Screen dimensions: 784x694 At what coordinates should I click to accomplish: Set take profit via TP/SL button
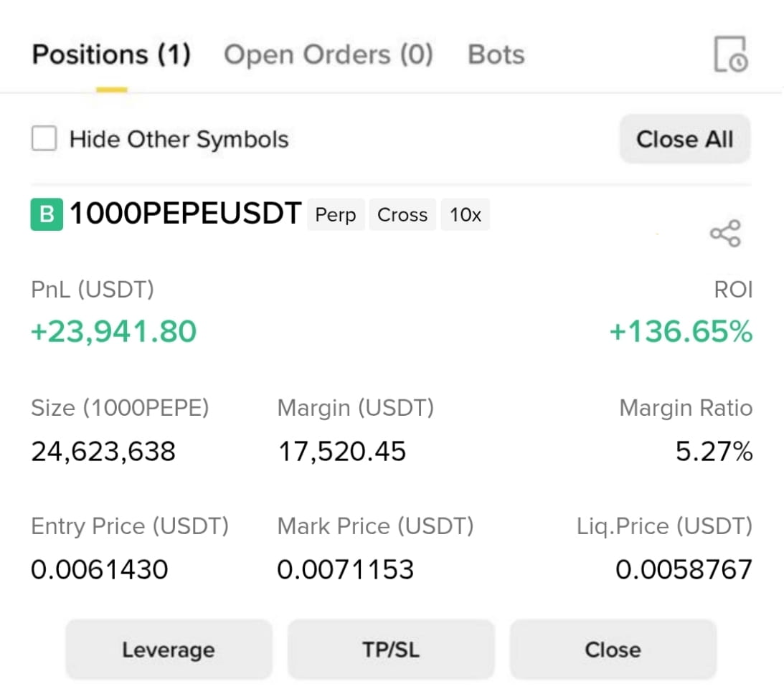391,650
